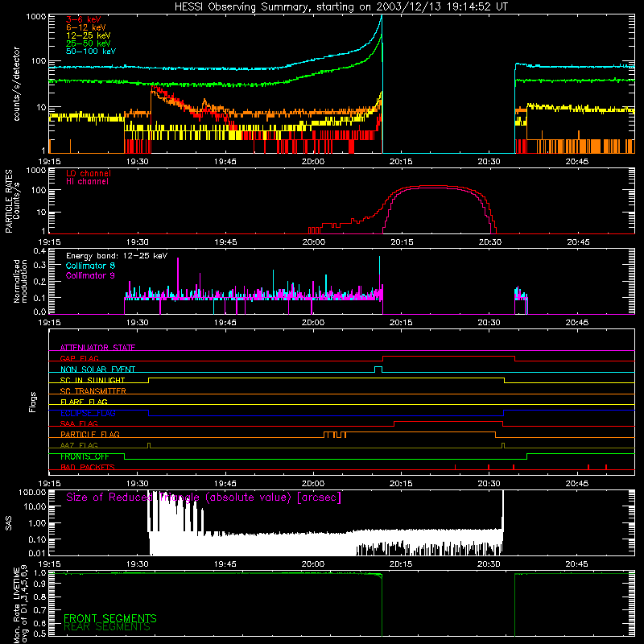Click the 20:15 tick under the modulation panel
644x644 pixels.
click(x=401, y=323)
